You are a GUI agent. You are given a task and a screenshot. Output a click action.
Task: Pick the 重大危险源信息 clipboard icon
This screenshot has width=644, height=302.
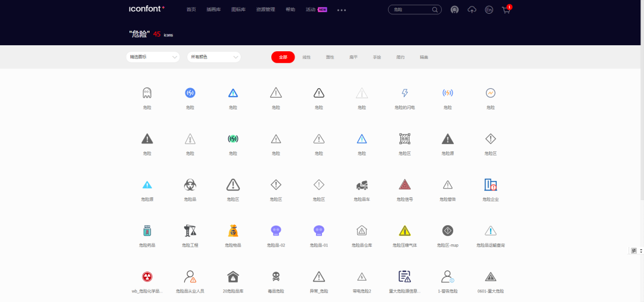coord(404,276)
